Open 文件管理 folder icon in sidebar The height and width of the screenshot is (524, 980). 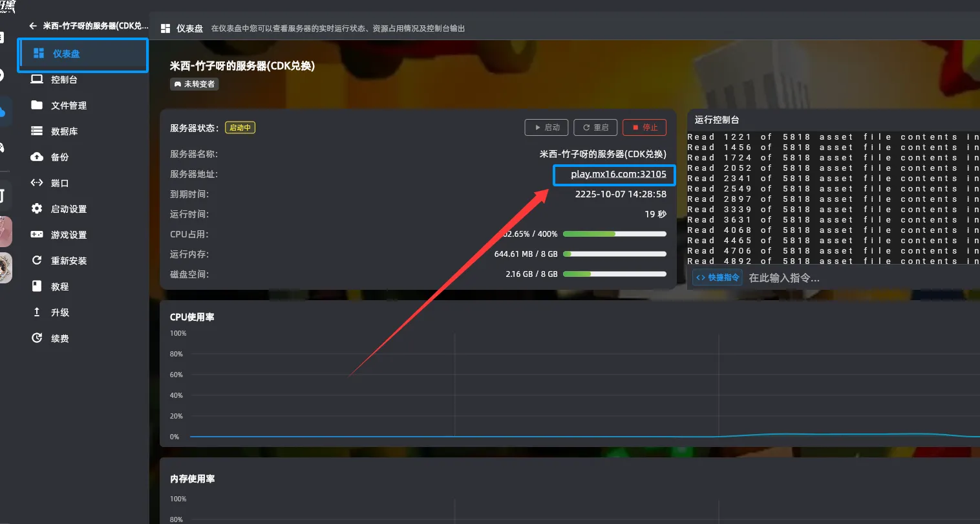[x=37, y=105]
